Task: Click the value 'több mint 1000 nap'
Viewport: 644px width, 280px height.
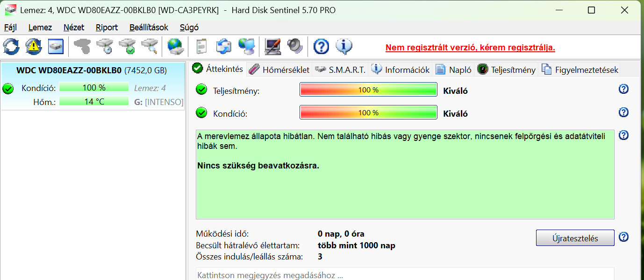Action: [356, 245]
